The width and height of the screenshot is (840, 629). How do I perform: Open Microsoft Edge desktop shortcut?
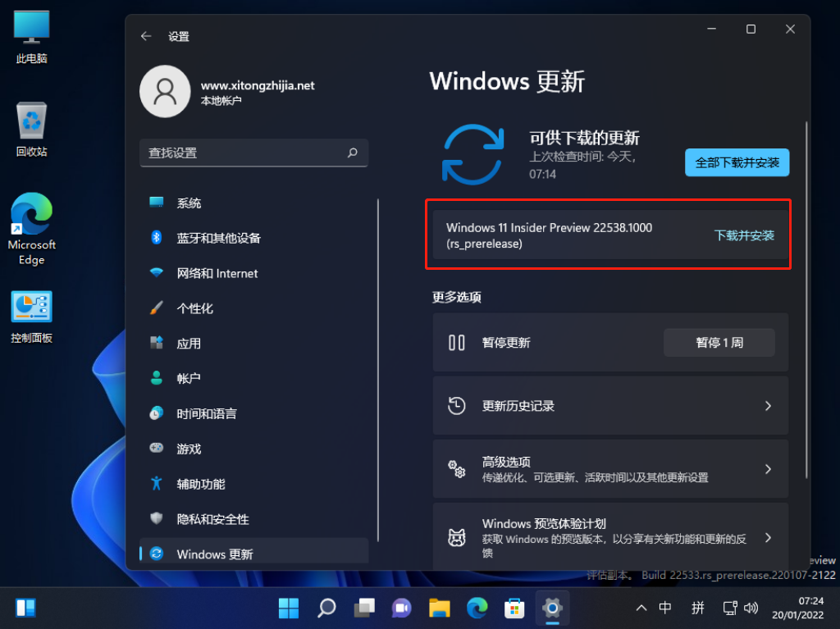[x=32, y=230]
